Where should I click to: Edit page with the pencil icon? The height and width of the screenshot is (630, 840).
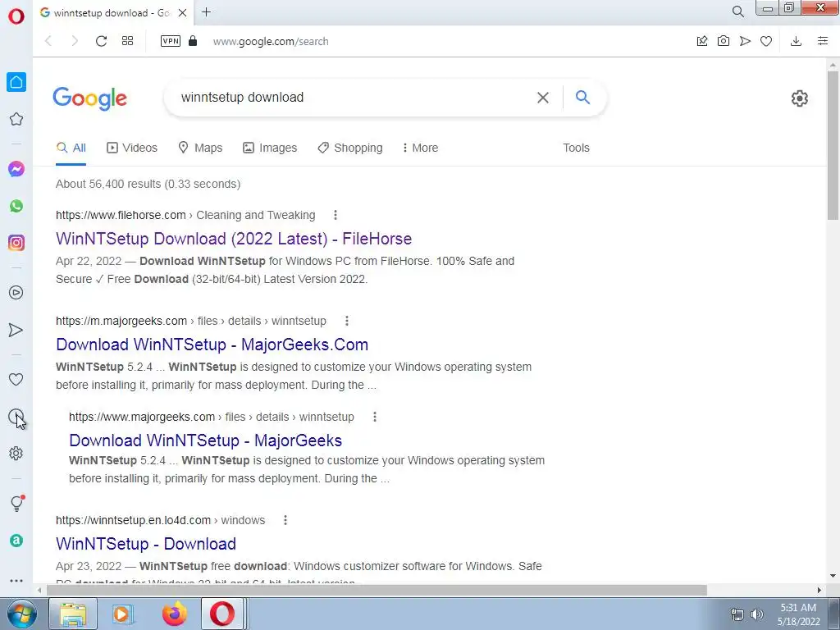[x=702, y=41]
